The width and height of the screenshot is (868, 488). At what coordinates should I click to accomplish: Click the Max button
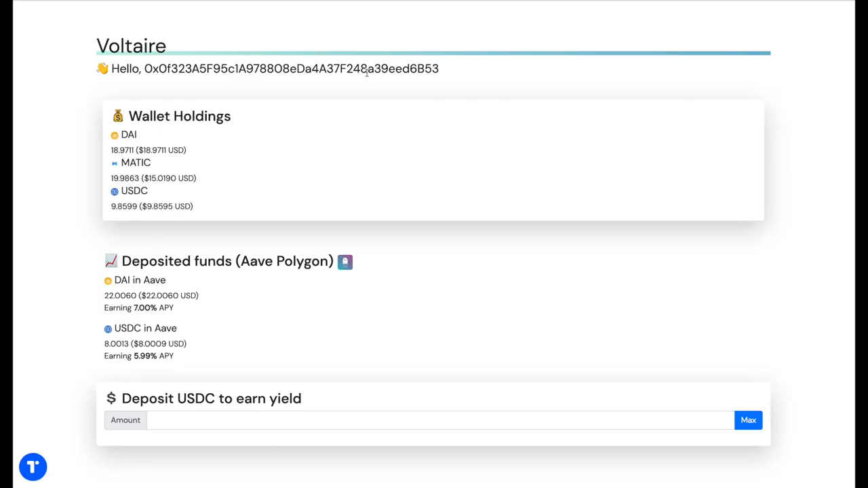[748, 420]
